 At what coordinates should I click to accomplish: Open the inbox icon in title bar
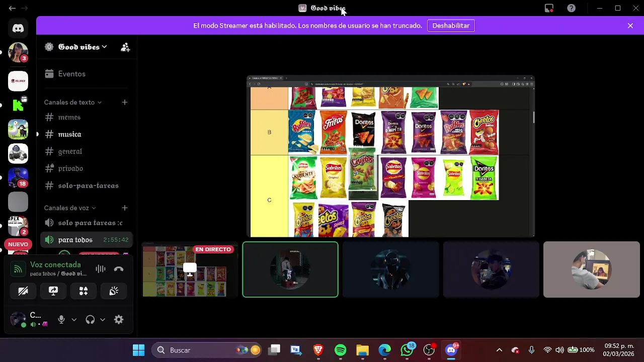[549, 8]
